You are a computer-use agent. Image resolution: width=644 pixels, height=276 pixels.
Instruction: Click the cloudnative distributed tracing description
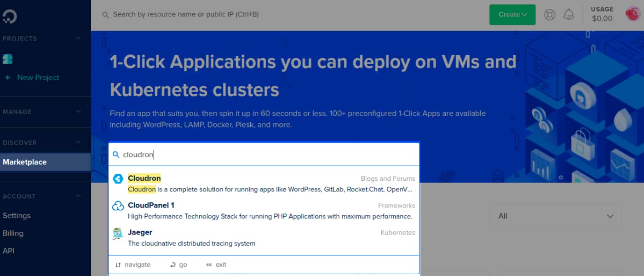[191, 243]
